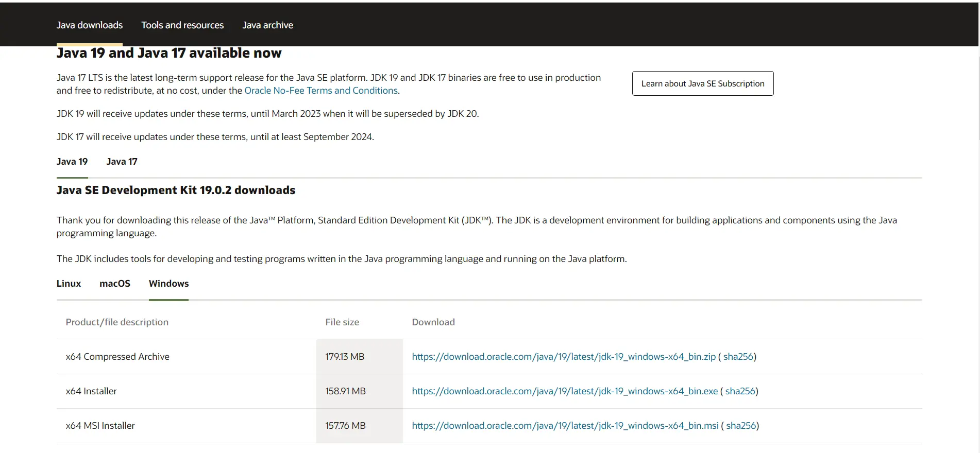Select the Windows downloads tab
Screen dimensions: 980x453
coord(169,284)
